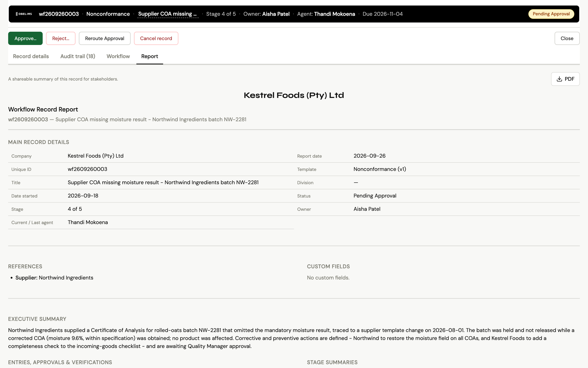Click the Pending Approval status badge
Screen dimensions: 588x368
coord(551,14)
